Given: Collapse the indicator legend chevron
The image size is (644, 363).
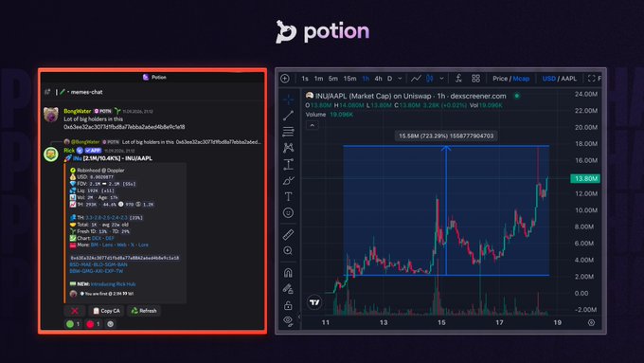Looking at the screenshot, I should [x=313, y=125].
